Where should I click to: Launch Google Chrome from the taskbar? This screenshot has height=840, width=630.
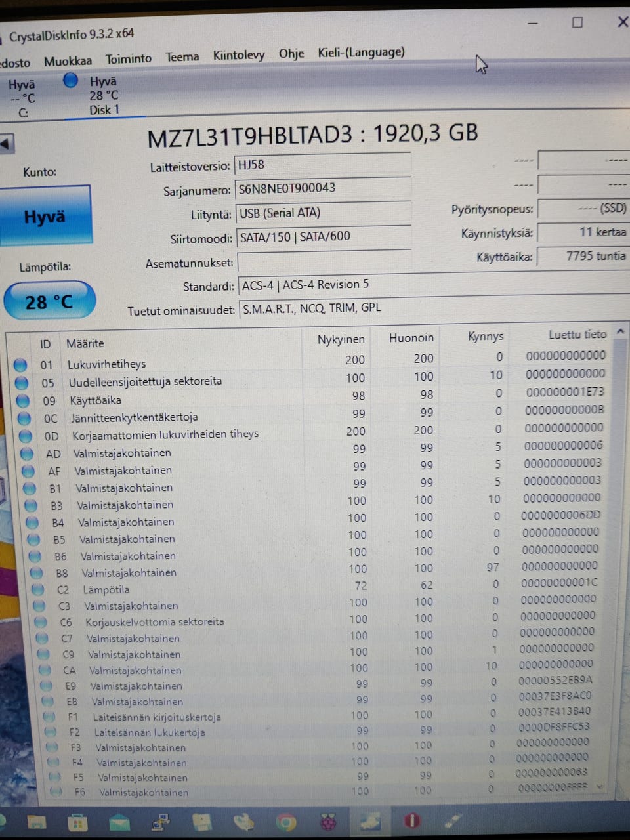coord(285,821)
